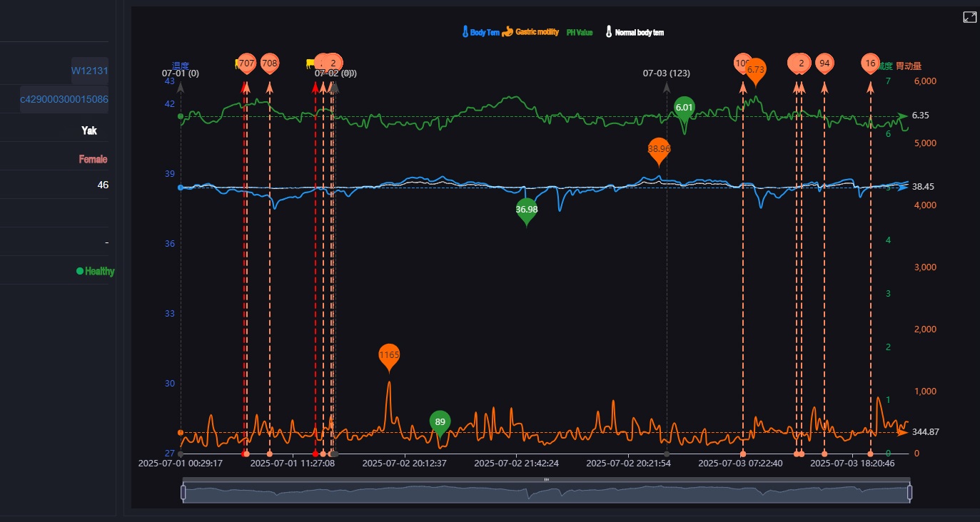Click the right handle of zoom slider
This screenshot has height=522, width=980.
(909, 492)
